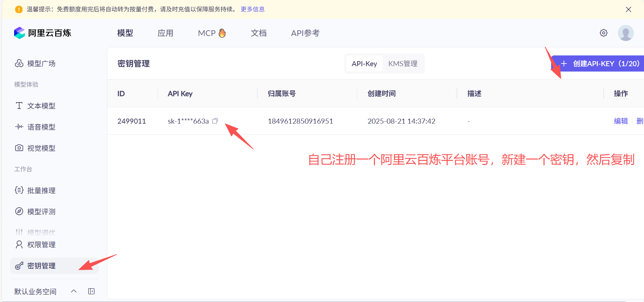Click the 视觉模型 camera icon
The width and height of the screenshot is (644, 302).
(x=19, y=148)
